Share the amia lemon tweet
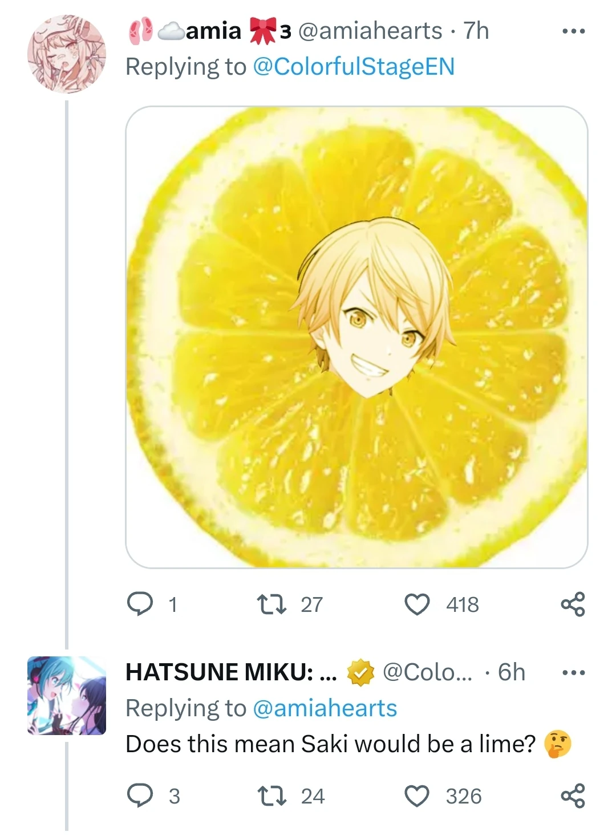The height and width of the screenshot is (840, 616). pos(573,604)
